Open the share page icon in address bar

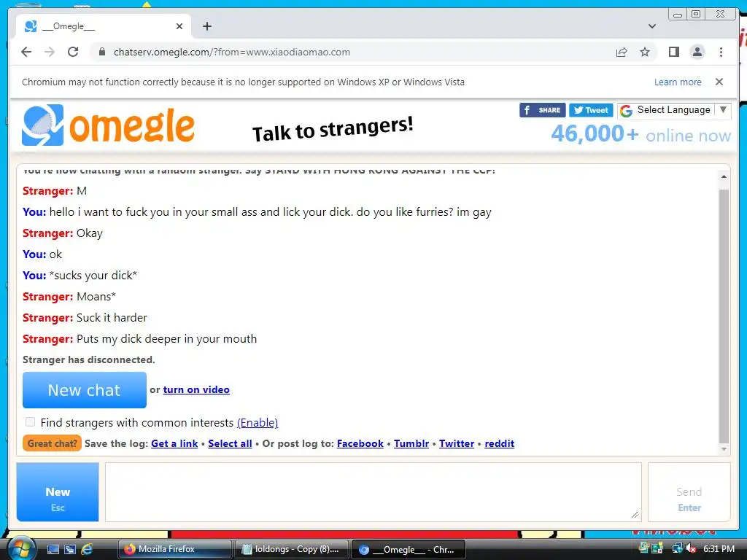(x=622, y=52)
